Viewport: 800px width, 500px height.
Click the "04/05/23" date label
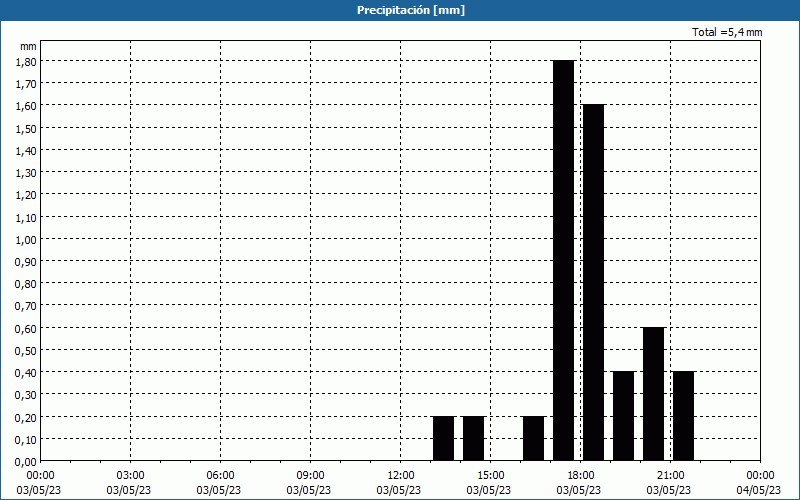point(759,490)
